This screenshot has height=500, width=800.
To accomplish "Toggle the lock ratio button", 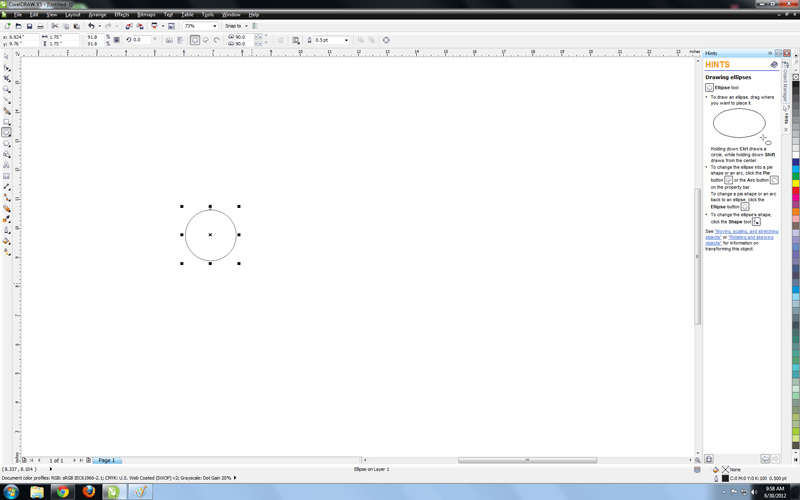I will (116, 40).
